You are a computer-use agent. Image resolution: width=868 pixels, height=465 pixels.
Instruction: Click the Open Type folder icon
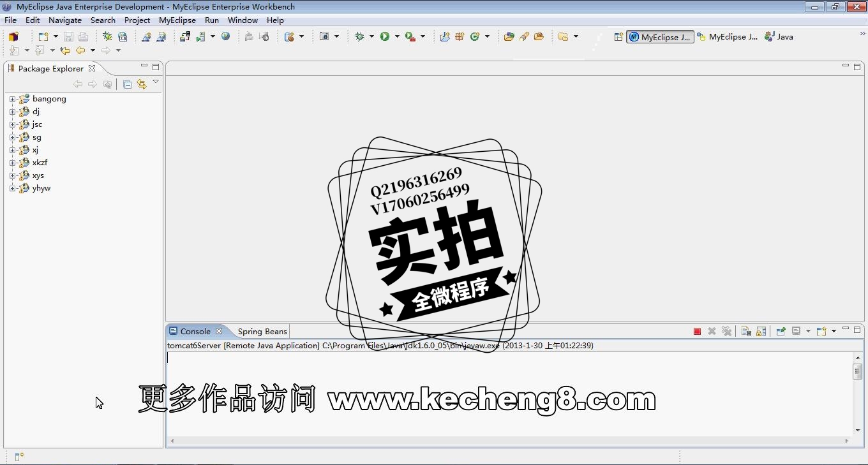click(509, 36)
